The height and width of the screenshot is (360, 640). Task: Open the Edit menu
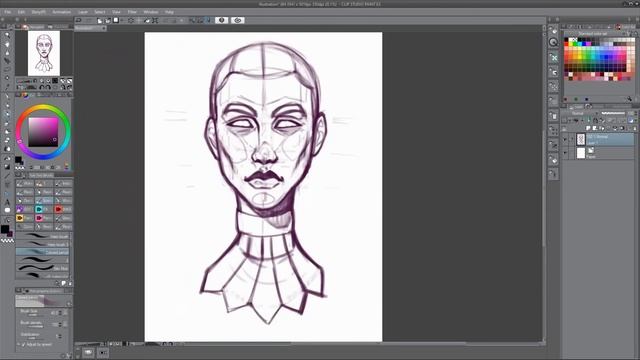(21, 12)
